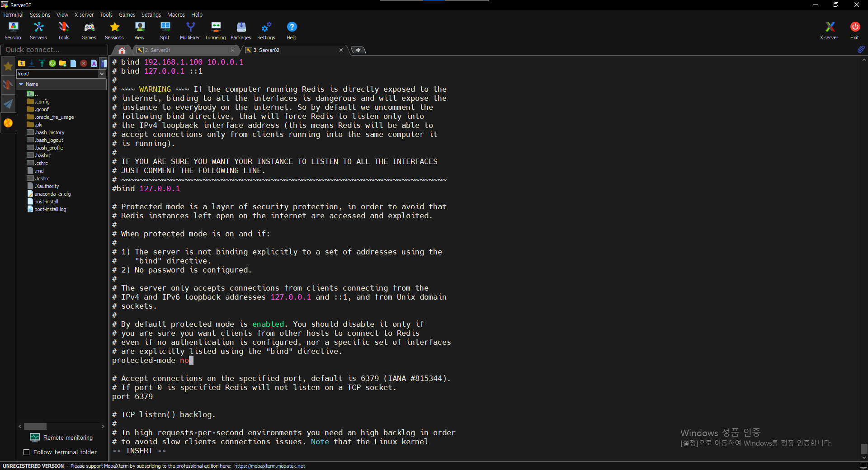Click the Name column sort arrow
Image resolution: width=868 pixels, height=470 pixels.
tap(21, 84)
